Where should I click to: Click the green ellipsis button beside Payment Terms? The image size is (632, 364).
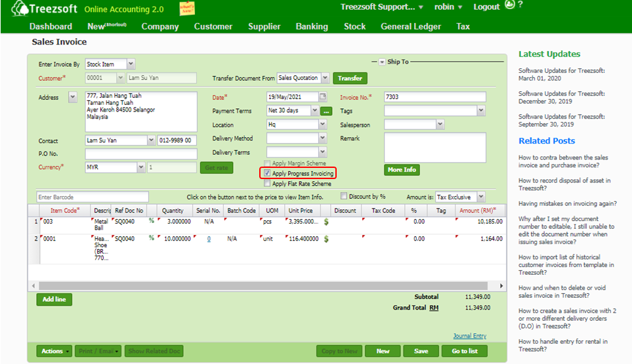coord(326,111)
